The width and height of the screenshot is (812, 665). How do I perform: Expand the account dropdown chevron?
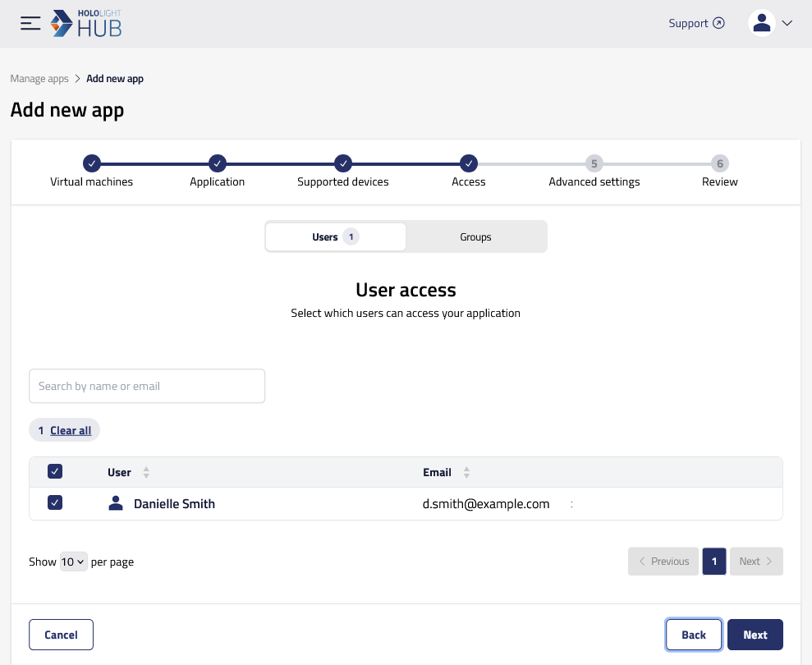[787, 23]
